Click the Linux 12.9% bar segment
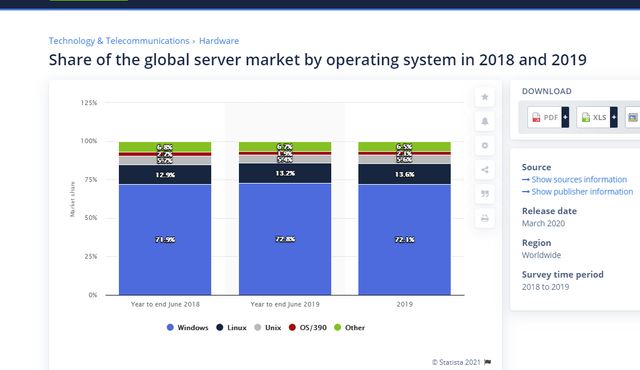Viewport: 640px width, 370px height. [165, 175]
